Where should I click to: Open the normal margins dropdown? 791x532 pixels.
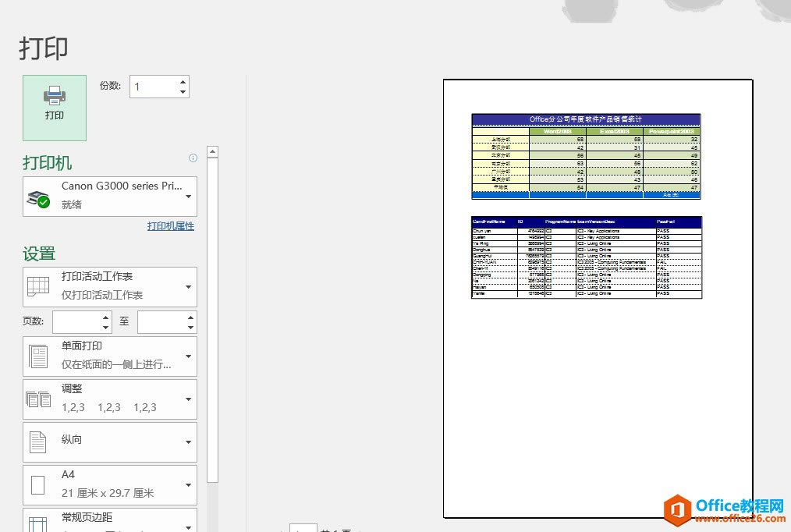(110, 520)
